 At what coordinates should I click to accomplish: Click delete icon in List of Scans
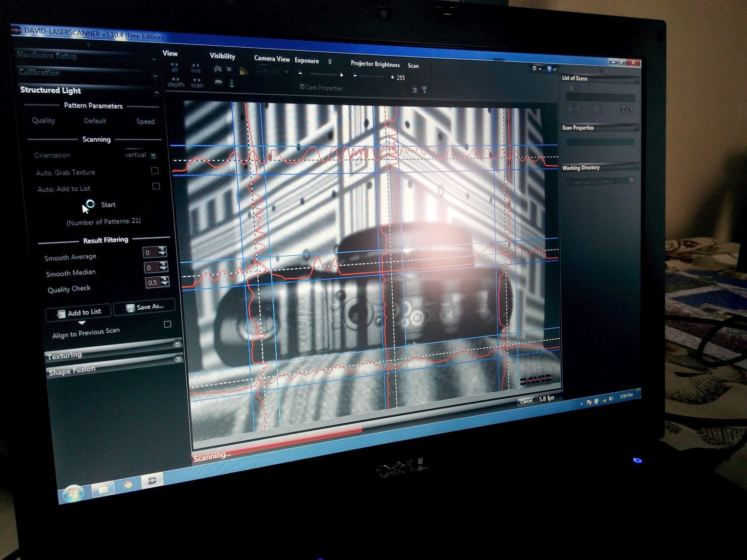pos(631,110)
